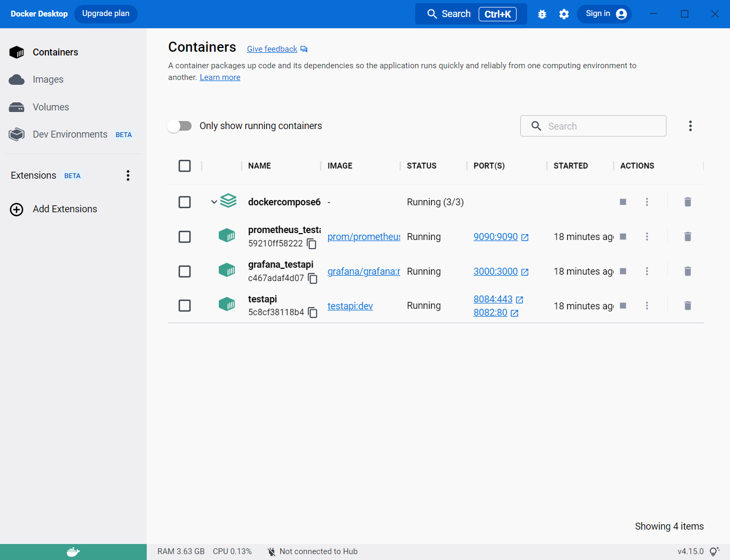Screen dimensions: 730x560
Task: Open port link 8084:443
Action: (x=493, y=299)
